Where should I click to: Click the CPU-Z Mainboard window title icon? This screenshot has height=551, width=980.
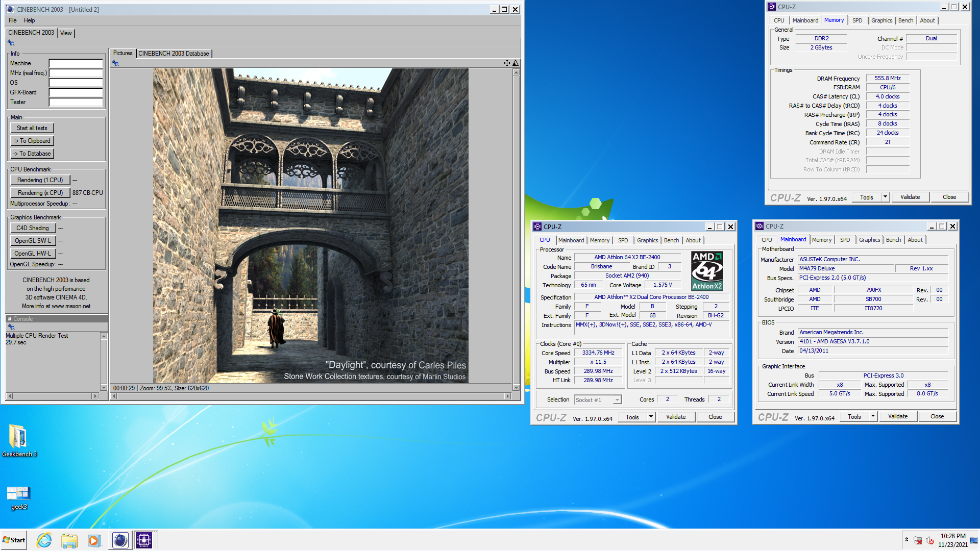(759, 227)
